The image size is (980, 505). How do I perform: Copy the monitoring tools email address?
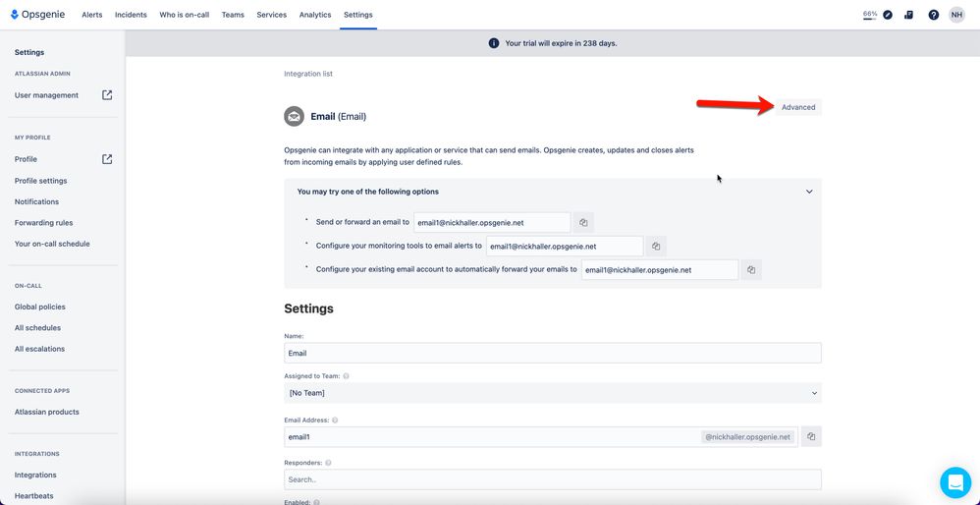(656, 247)
